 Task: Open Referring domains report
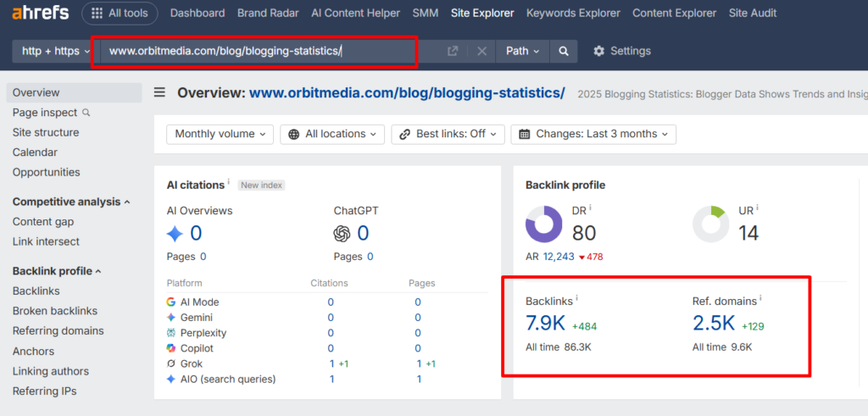[58, 330]
